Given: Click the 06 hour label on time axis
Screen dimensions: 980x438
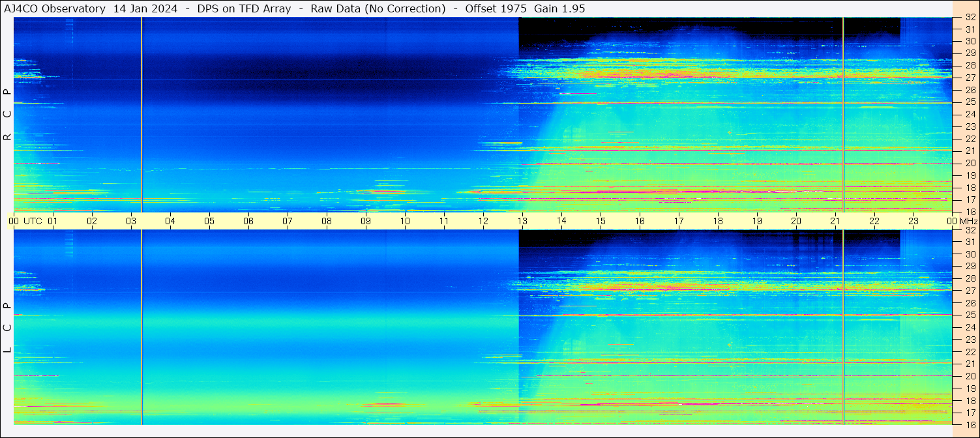Looking at the screenshot, I should coord(248,221).
